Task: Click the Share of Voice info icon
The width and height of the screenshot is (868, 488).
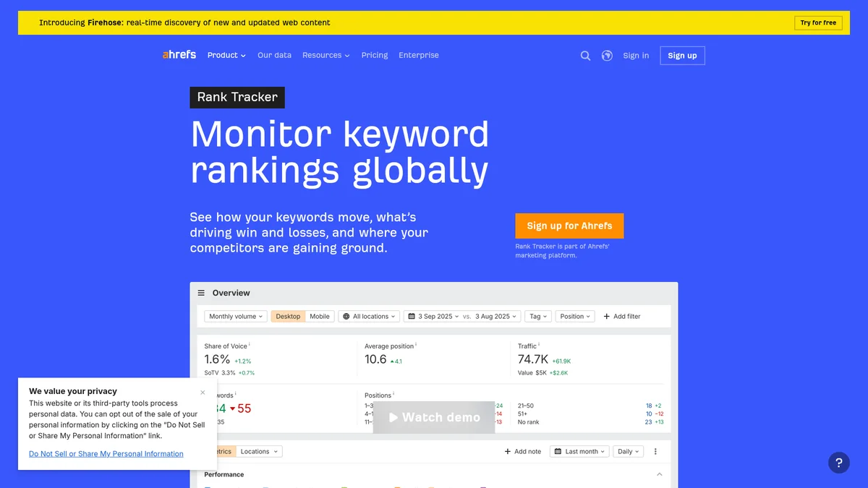Action: (x=250, y=346)
